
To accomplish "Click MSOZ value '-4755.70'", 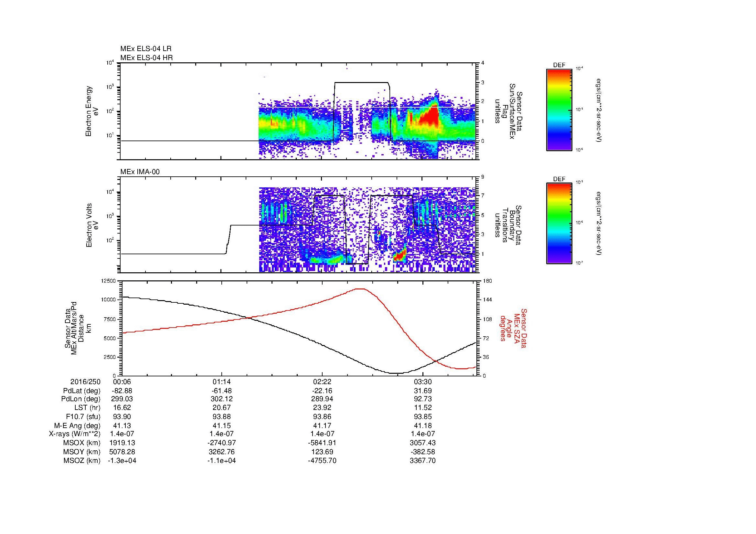I will tap(322, 461).
